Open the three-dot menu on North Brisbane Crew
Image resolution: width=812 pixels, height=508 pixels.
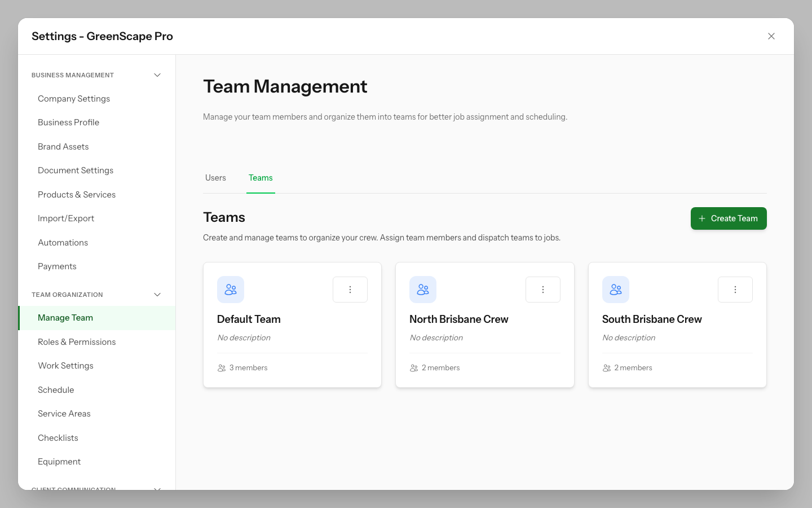tap(542, 289)
